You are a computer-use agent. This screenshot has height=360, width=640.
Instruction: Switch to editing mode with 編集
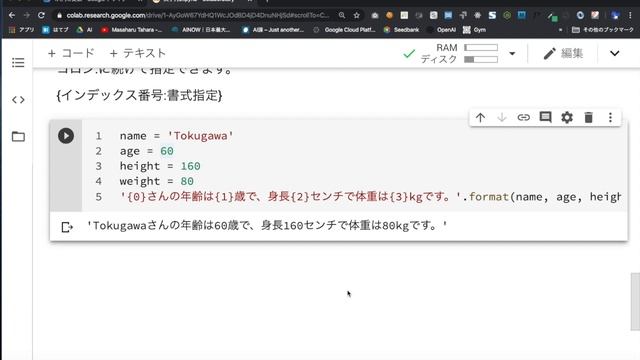[563, 53]
